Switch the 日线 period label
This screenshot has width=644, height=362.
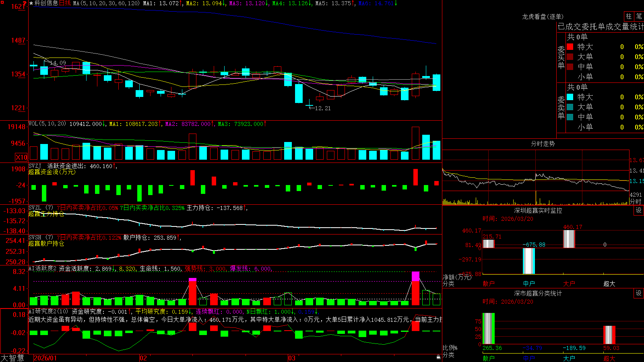click(x=65, y=3)
